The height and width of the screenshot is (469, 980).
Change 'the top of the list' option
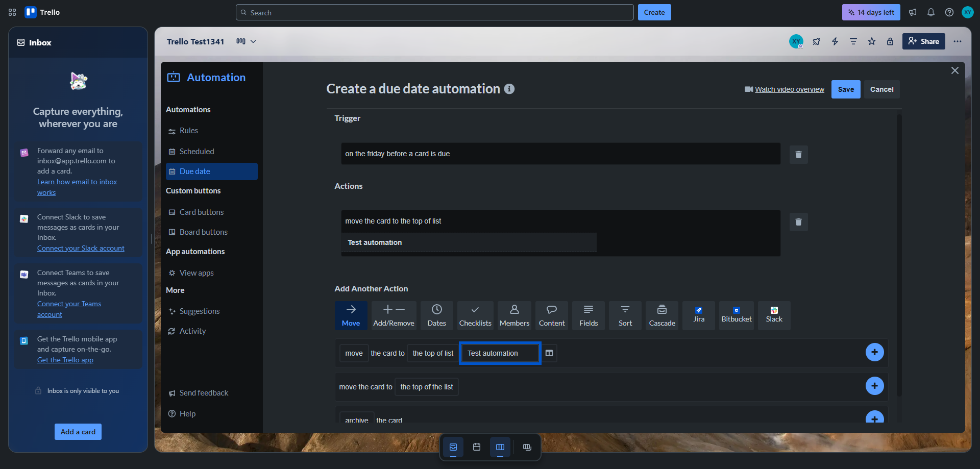(427, 387)
